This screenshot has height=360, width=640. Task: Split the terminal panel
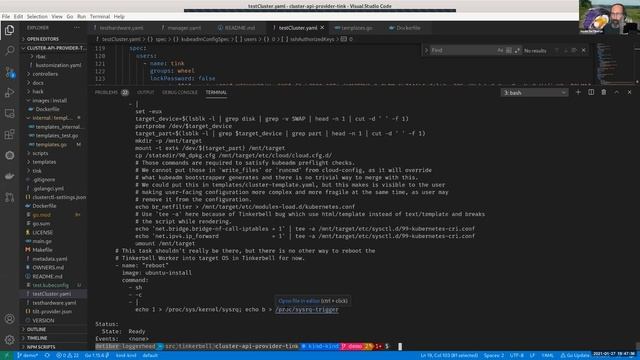tap(591, 93)
